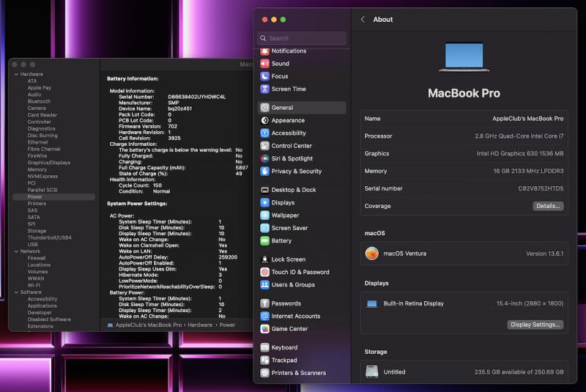
Task: Click 235.5 GB available storage text
Action: point(519,371)
